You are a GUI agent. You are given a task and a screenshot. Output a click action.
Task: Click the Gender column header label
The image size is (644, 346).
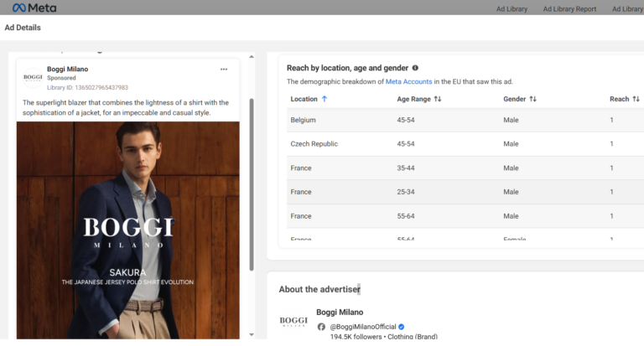coord(515,99)
